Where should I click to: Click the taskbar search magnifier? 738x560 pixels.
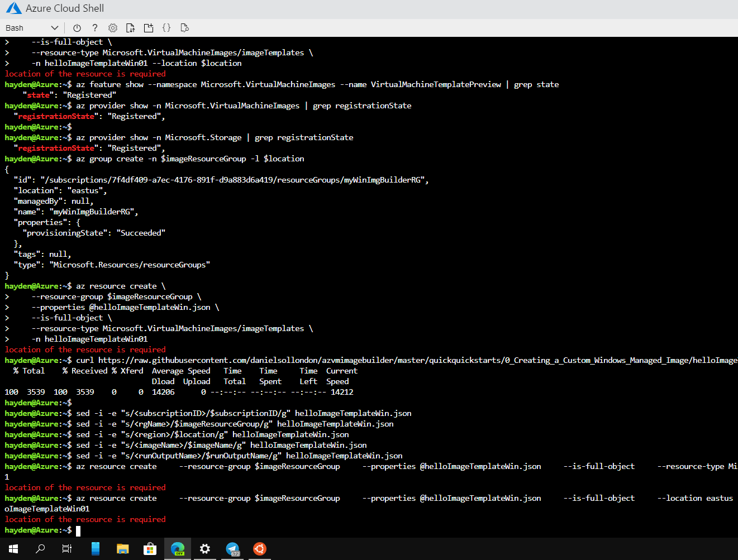(x=40, y=549)
